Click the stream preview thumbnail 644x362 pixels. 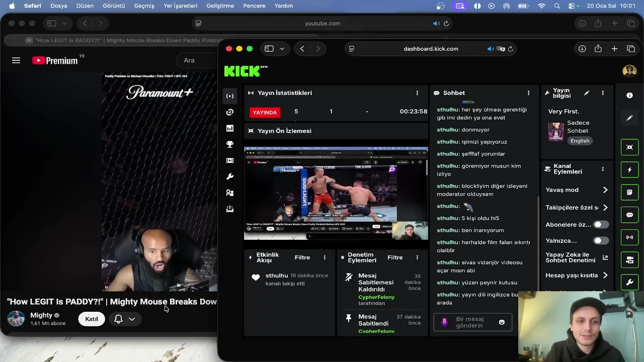(336, 193)
